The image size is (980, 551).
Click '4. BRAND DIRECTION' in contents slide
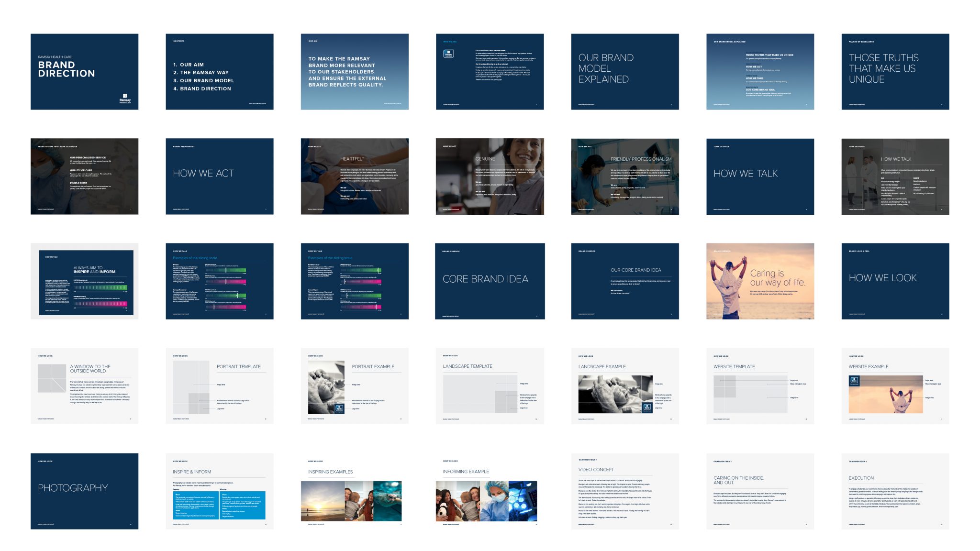pos(202,88)
